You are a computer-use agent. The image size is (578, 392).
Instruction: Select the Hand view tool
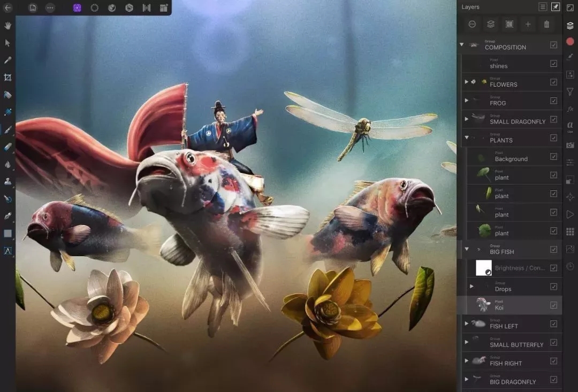(x=7, y=26)
